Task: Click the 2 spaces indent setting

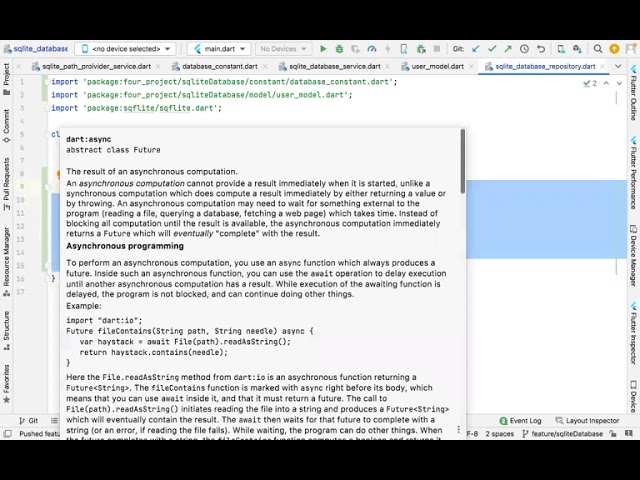Action: coord(500,434)
